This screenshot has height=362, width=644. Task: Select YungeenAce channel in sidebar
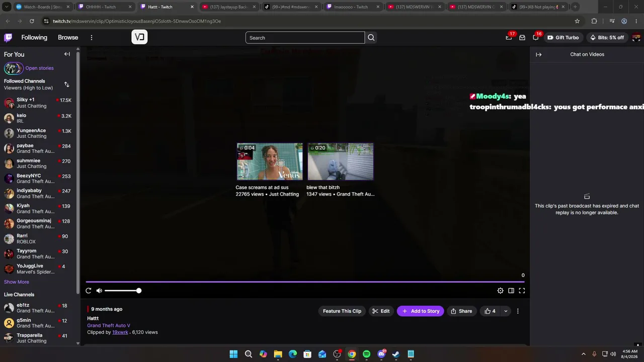(x=38, y=133)
